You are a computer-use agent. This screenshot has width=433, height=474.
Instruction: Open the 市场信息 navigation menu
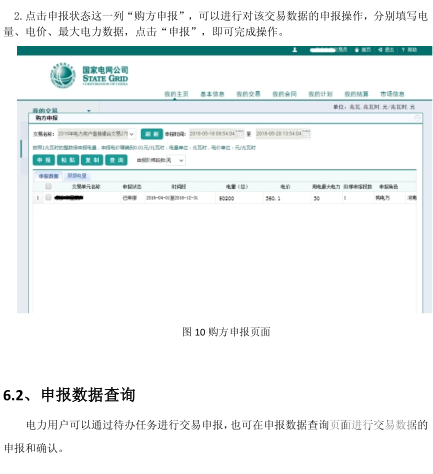392,94
